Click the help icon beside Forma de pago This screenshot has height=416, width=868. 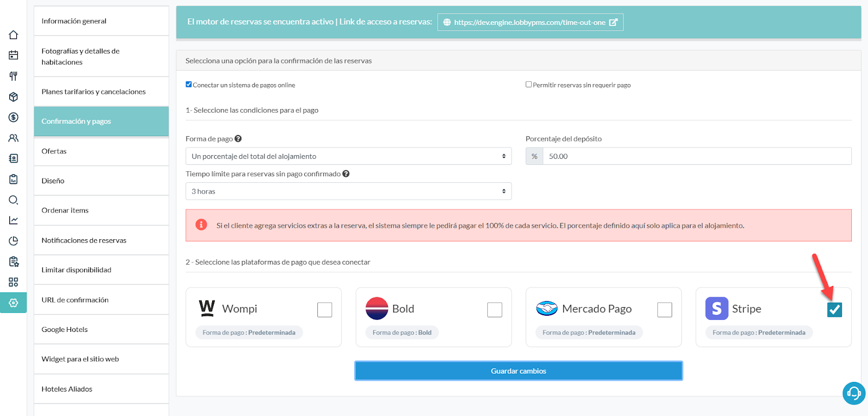pos(238,139)
